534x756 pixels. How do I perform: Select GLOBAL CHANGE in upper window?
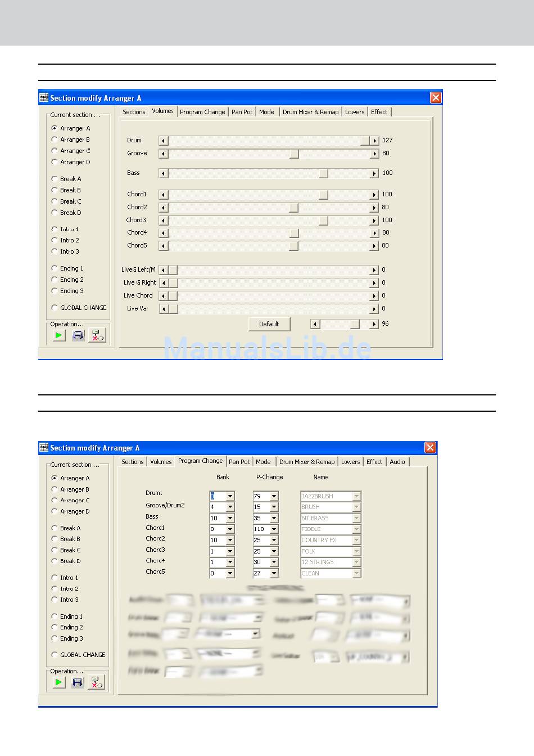(x=55, y=308)
